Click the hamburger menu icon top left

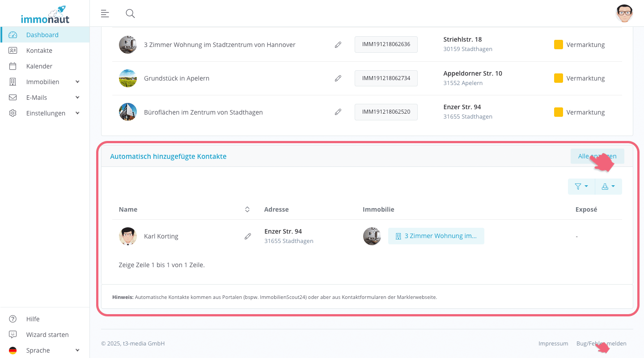[x=105, y=13]
